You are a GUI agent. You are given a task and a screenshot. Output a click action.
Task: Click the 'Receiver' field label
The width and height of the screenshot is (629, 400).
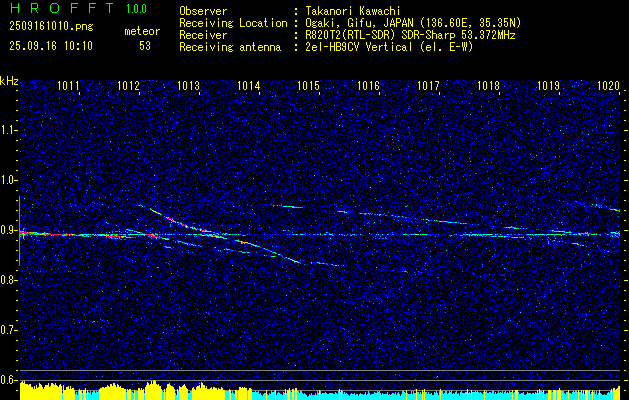(x=203, y=35)
